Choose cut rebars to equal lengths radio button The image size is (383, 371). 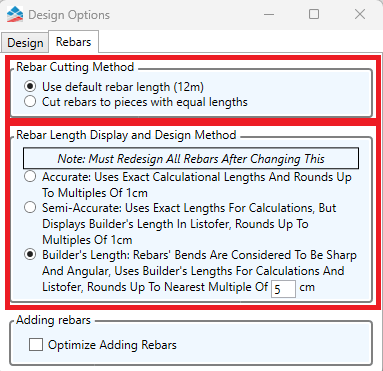30,101
